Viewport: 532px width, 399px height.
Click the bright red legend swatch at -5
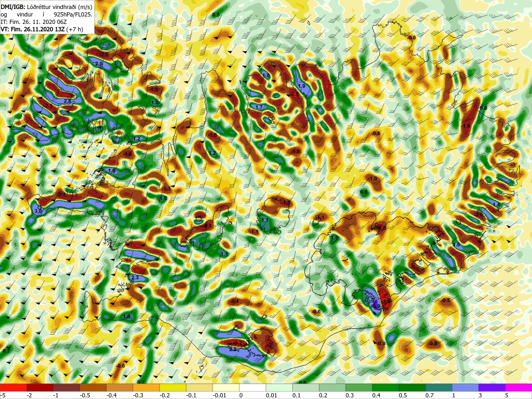(13, 387)
